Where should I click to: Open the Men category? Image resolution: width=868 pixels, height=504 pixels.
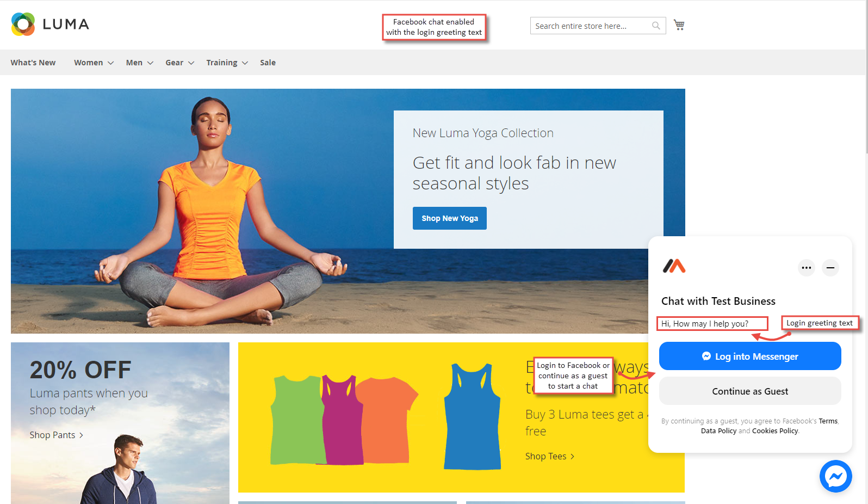134,63
